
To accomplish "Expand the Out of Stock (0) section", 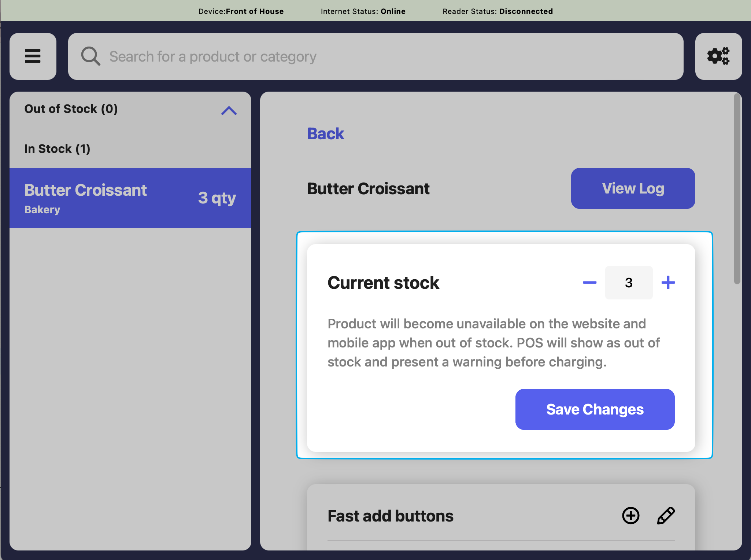I will click(71, 109).
